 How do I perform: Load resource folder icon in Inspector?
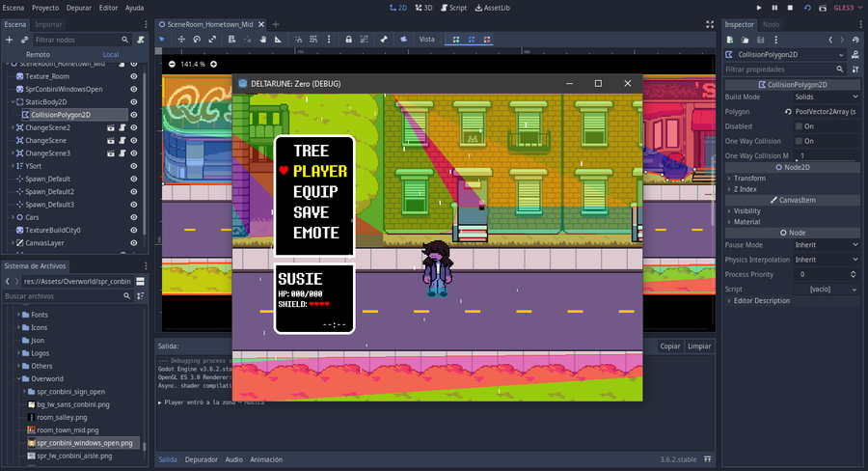click(746, 40)
